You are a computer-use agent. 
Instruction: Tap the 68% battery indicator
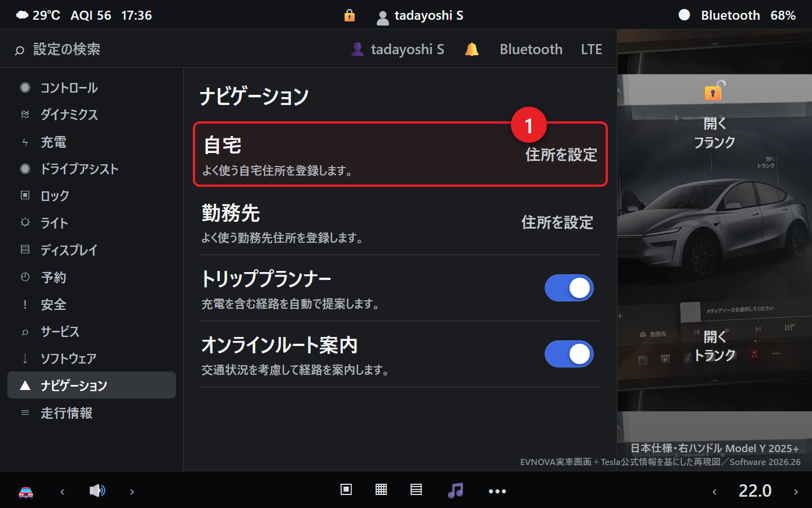point(783,15)
